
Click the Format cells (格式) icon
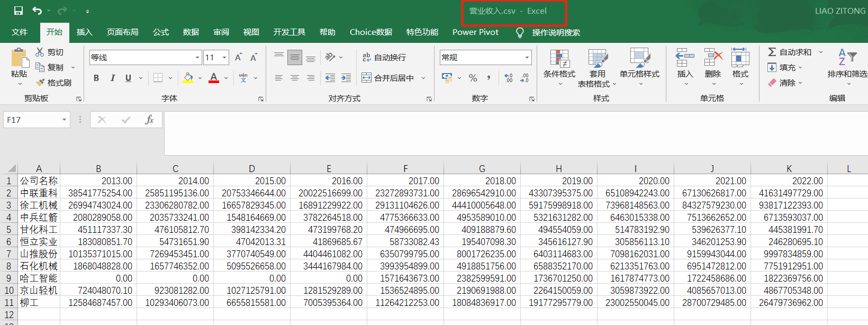740,57
